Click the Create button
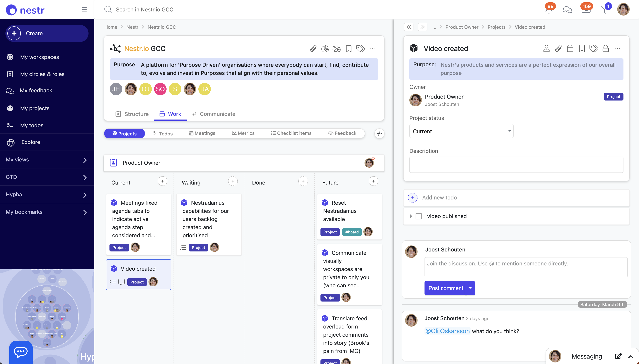 point(47,33)
